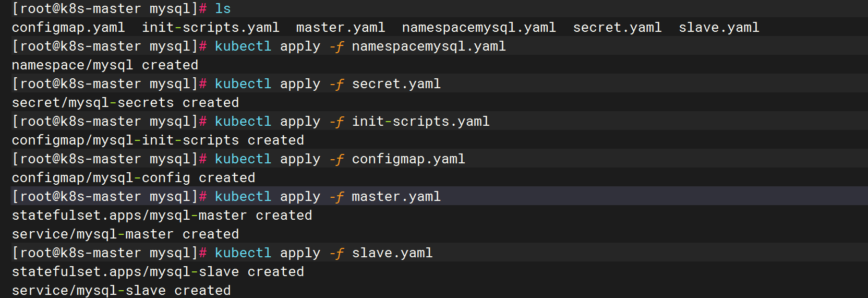Click the prompt '[root@k8s-master mysql]#' on the ls line
This screenshot has width=868, height=298.
109,9
